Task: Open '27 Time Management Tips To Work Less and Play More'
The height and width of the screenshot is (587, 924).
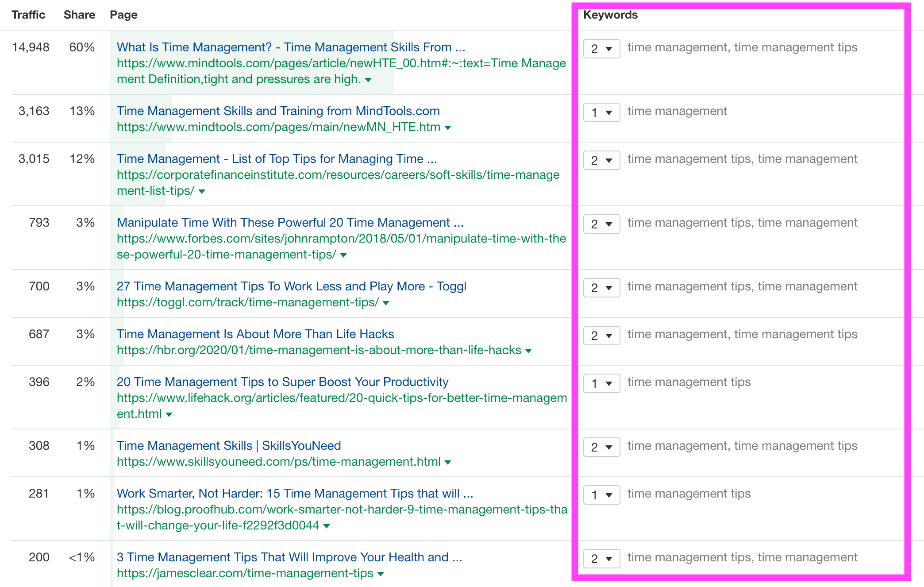Action: (x=291, y=286)
